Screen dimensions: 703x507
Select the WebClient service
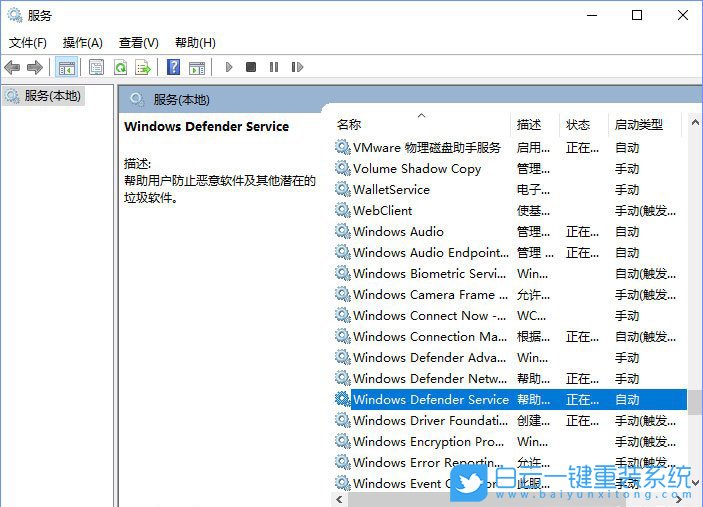click(x=510, y=211)
